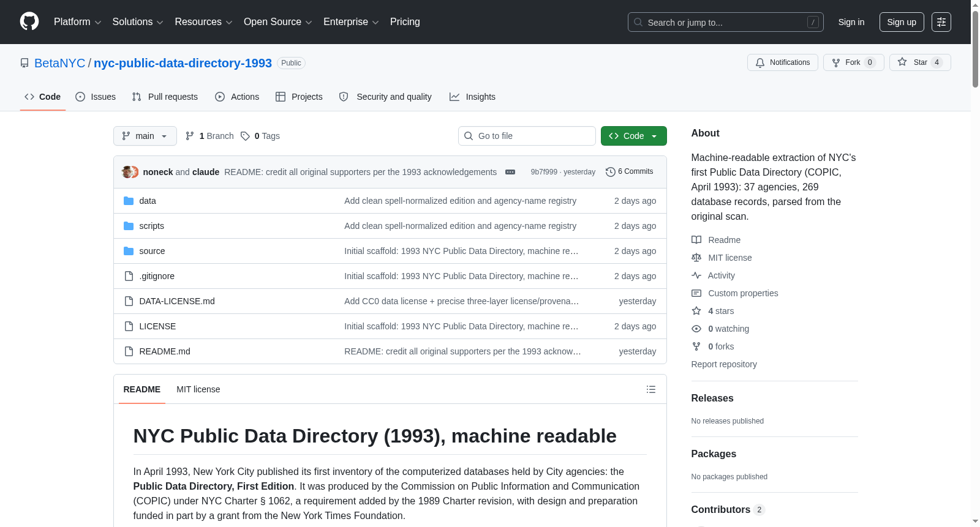Open the Packages heading link
980x527 pixels.
pos(714,454)
